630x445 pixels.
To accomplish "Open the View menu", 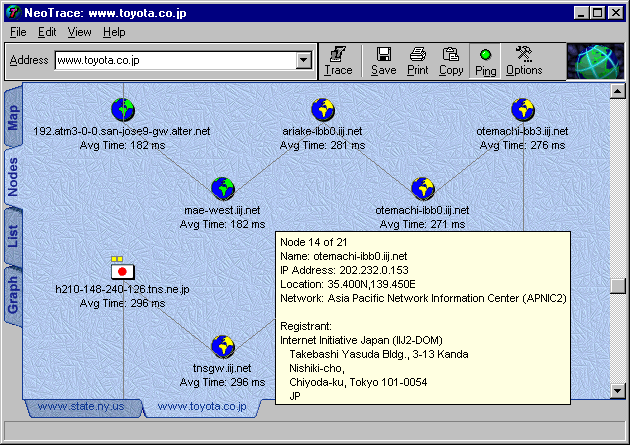I will click(79, 32).
